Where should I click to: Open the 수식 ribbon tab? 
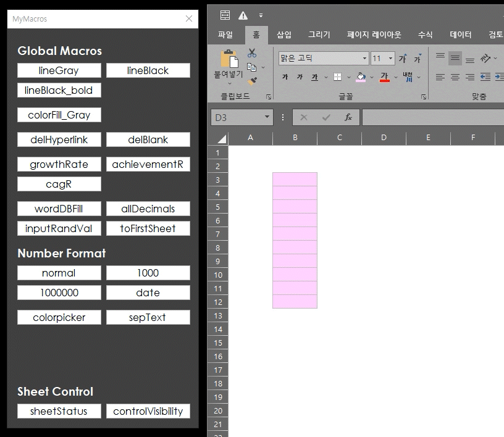pos(425,35)
